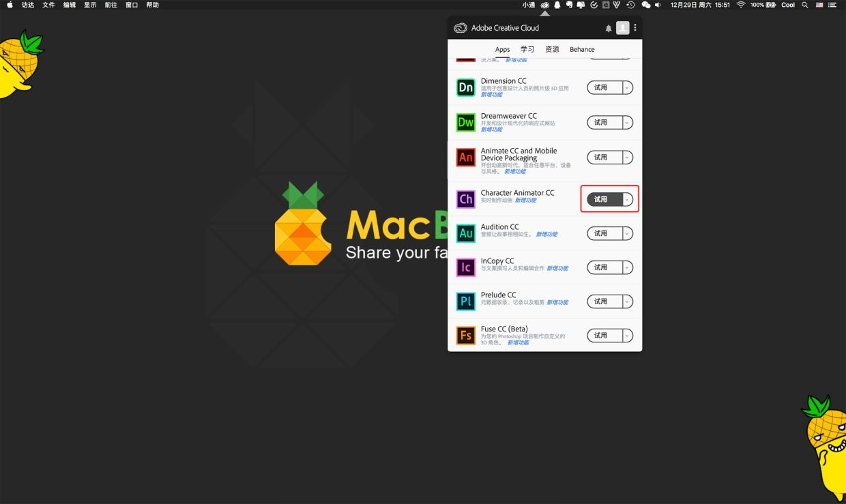Switch to the Apps tab
This screenshot has width=846, height=504.
[503, 49]
